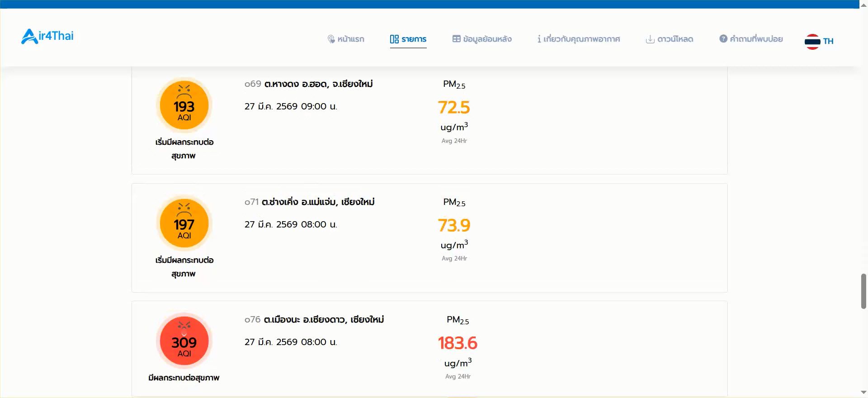Click the map pin icon beside หน้าแรก

(331, 39)
